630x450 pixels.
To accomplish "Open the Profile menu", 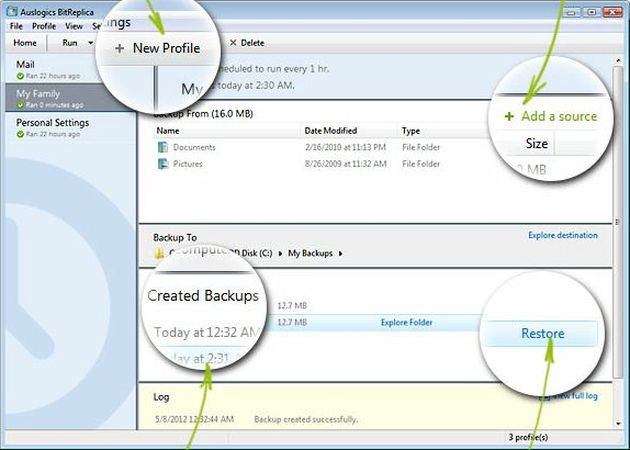I will tap(43, 25).
